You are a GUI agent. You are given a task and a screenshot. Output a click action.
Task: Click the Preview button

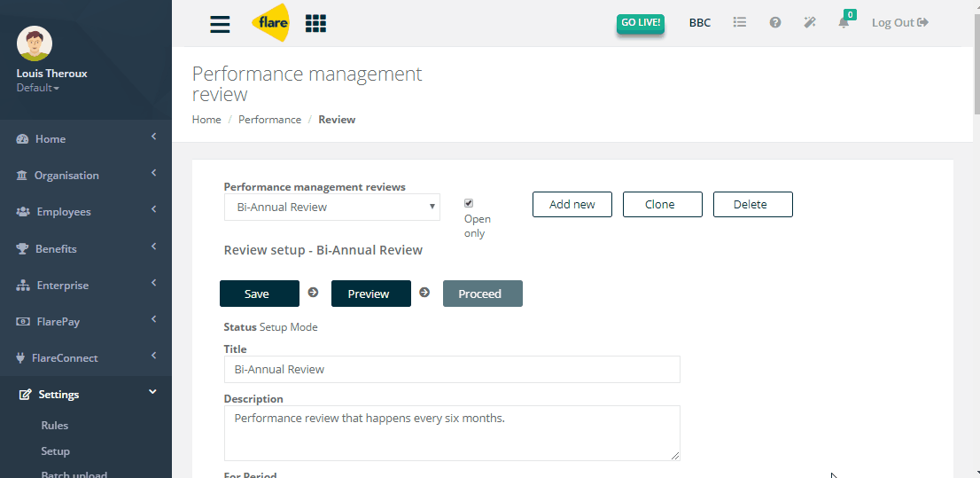tap(370, 294)
